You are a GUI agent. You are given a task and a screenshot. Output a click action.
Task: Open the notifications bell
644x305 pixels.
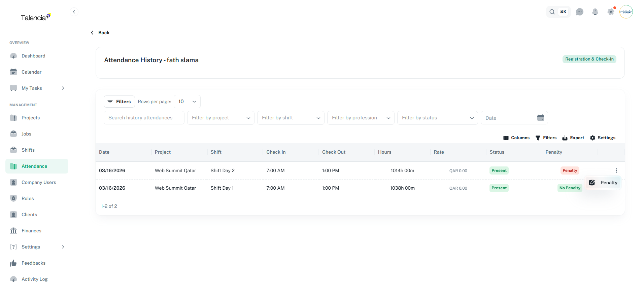(x=595, y=12)
